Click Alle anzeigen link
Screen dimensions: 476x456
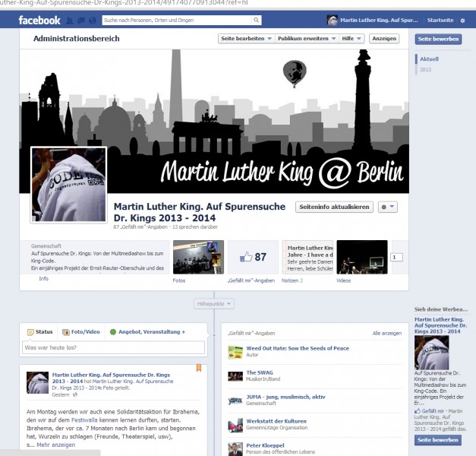pyautogui.click(x=386, y=333)
